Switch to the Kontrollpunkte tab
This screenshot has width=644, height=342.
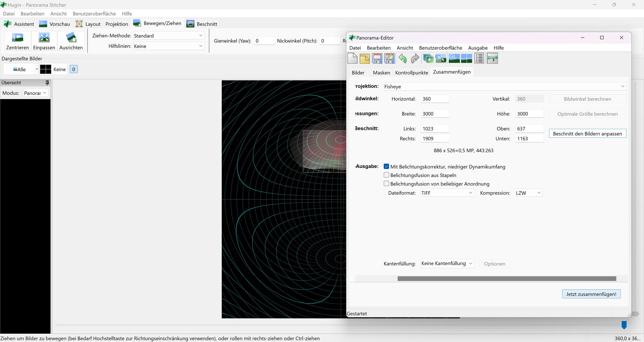tap(412, 73)
